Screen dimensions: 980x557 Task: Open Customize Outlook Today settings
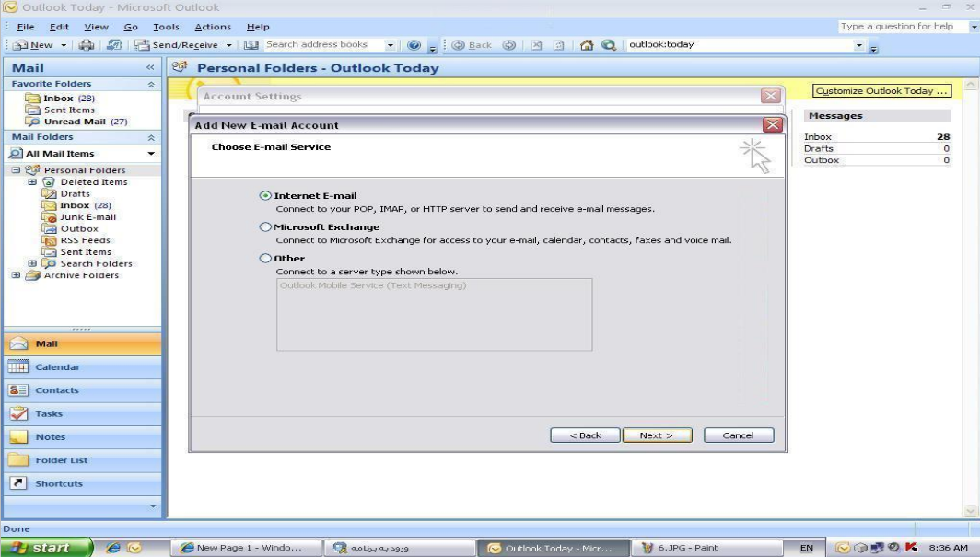881,90
